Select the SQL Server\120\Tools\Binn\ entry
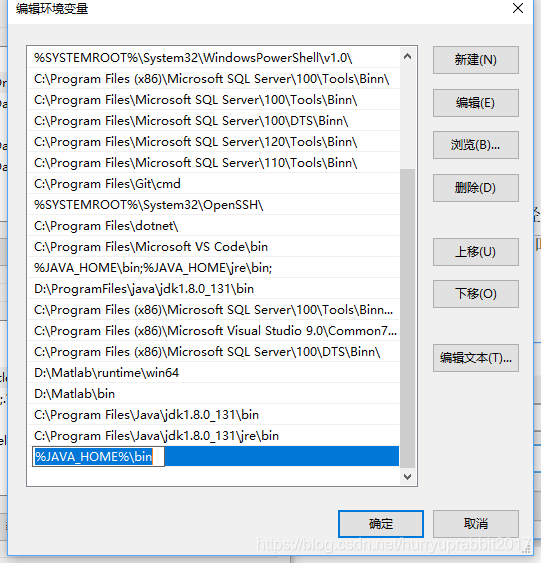Viewport: 541px width, 563px height. pos(214,142)
